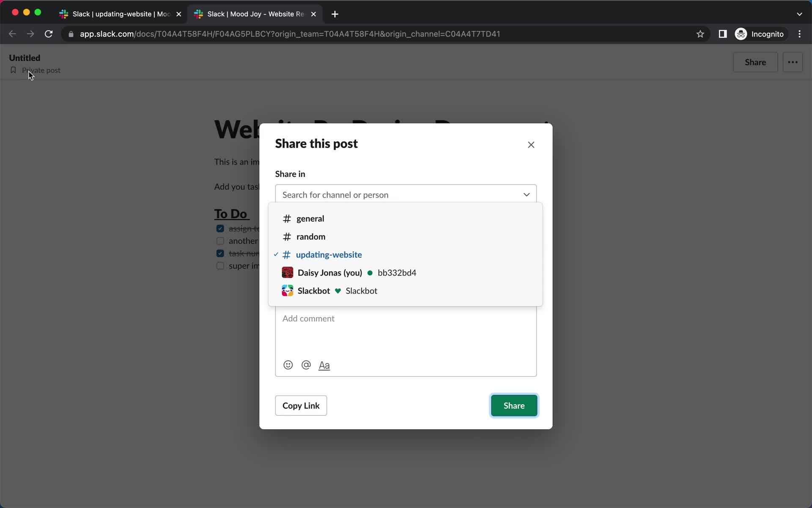Click the Add comment input field
This screenshot has height=508, width=812.
(406, 318)
